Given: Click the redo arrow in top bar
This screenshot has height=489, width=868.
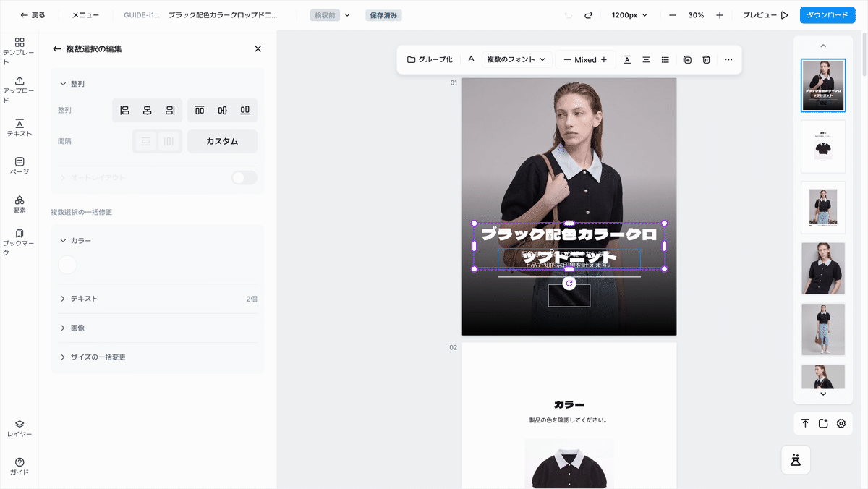Looking at the screenshot, I should (x=589, y=15).
